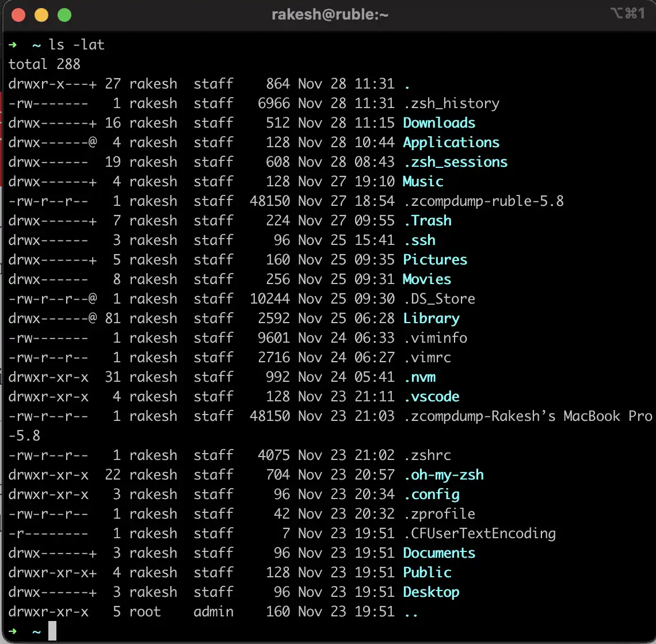Viewport: 656px width, 644px height.
Task: Click the .oh-my-zsh directory name
Action: (x=443, y=475)
